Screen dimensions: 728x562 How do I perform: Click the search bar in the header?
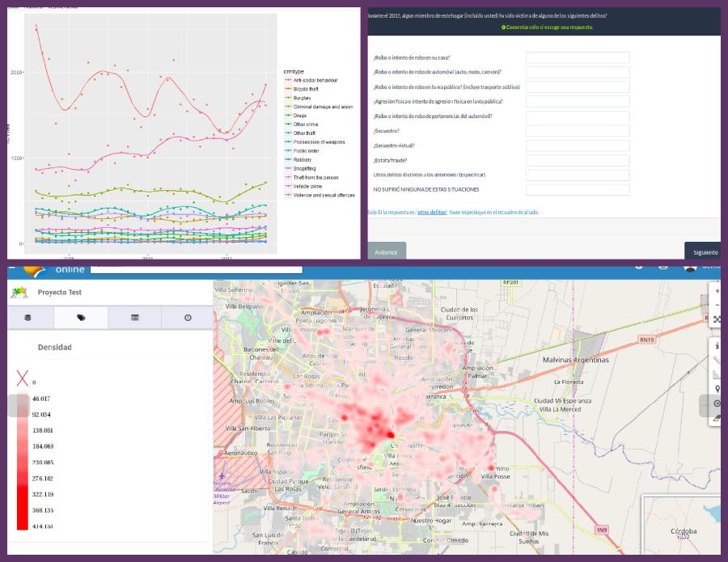(x=196, y=268)
